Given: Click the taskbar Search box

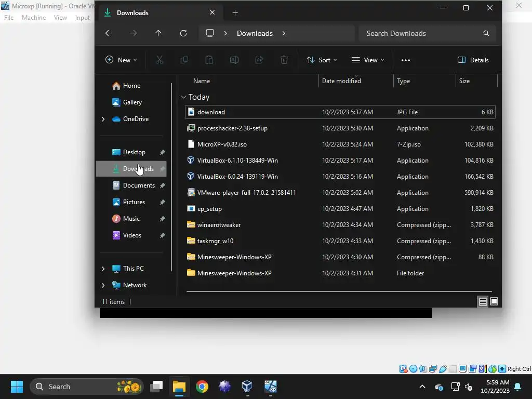Looking at the screenshot, I should click(87, 387).
